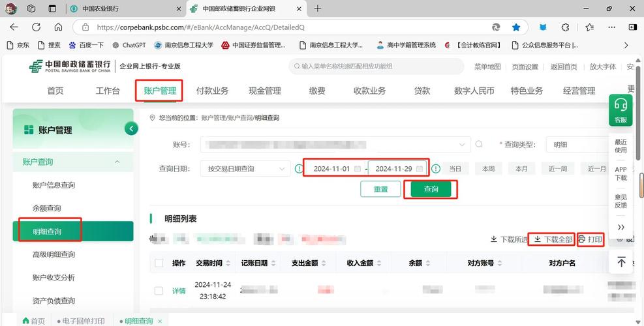Click the 打印 printer button
644x326 pixels.
pos(590,239)
